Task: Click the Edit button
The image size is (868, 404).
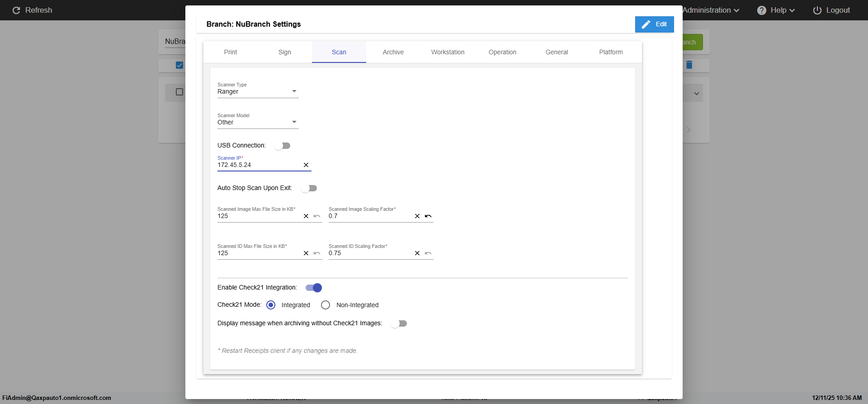Action: pos(654,24)
